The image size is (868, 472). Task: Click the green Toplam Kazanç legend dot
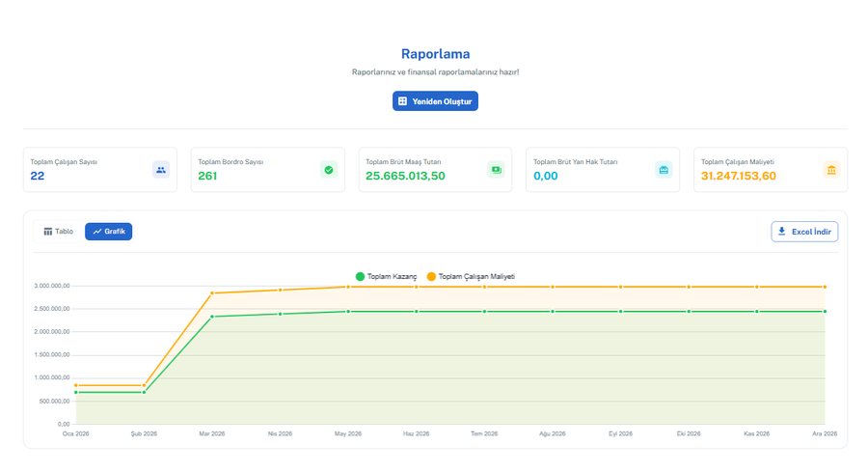(x=360, y=276)
